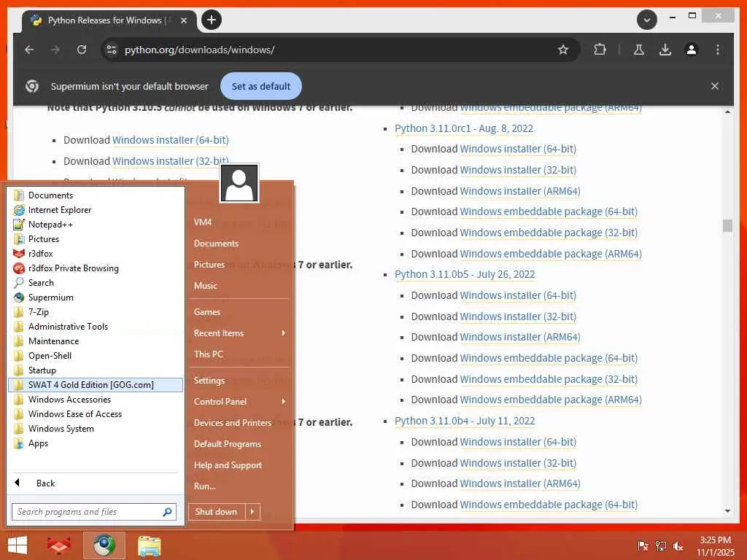
Task: Open the Extensions puzzle icon
Action: coord(600,50)
